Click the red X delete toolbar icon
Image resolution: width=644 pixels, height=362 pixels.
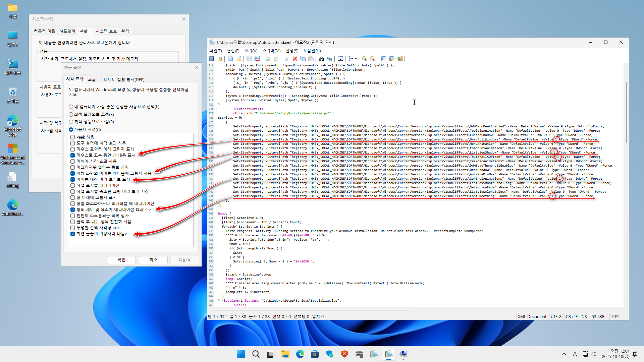[295, 59]
